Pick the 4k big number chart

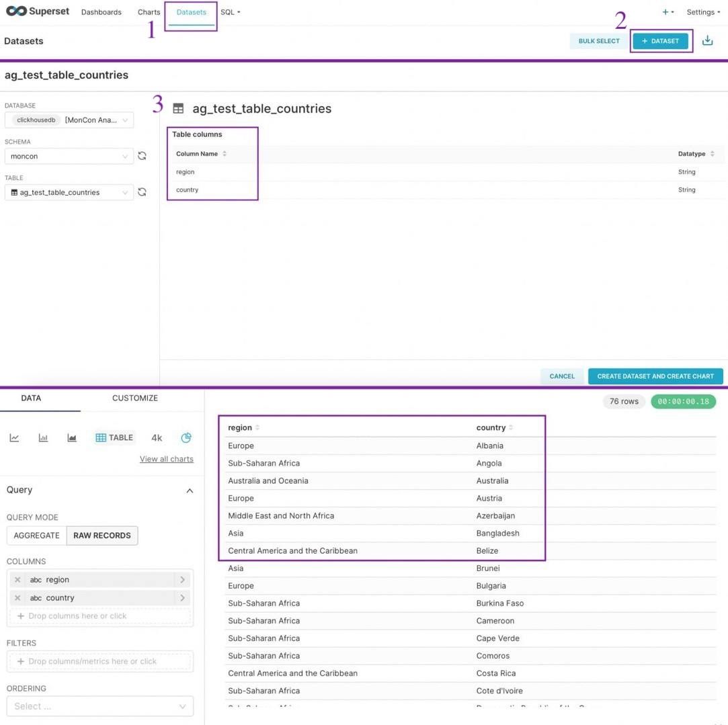click(x=157, y=437)
